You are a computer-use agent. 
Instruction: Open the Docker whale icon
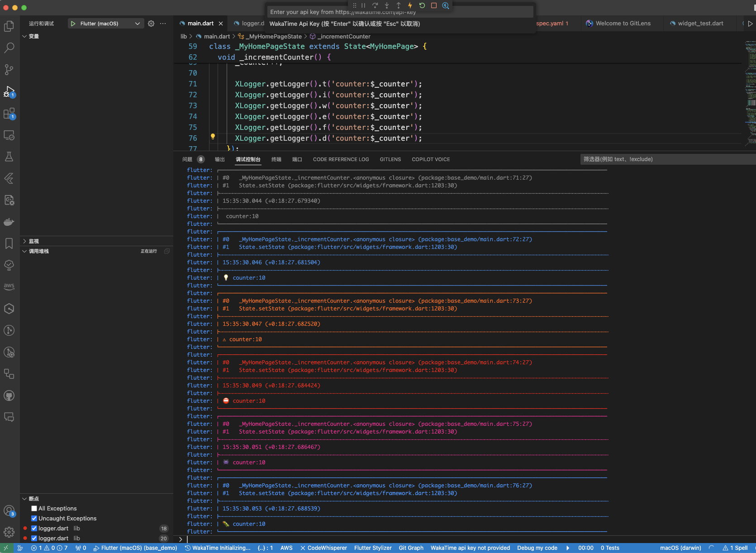pyautogui.click(x=9, y=222)
